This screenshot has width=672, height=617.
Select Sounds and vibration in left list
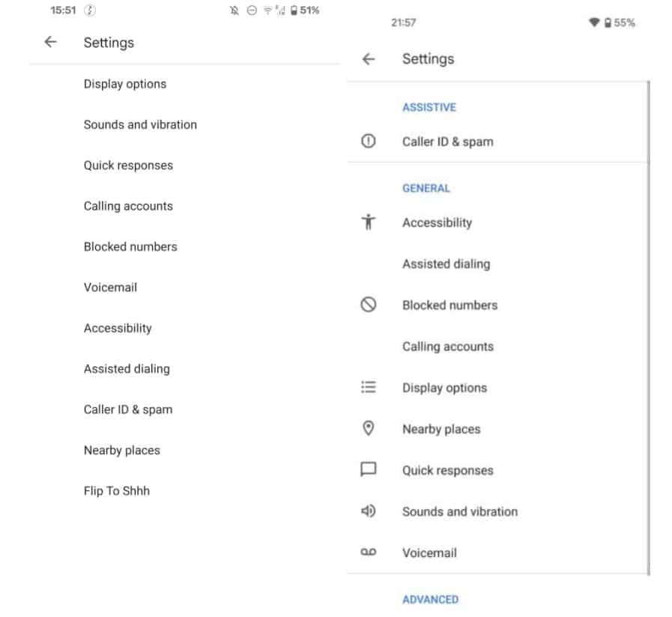(x=140, y=125)
